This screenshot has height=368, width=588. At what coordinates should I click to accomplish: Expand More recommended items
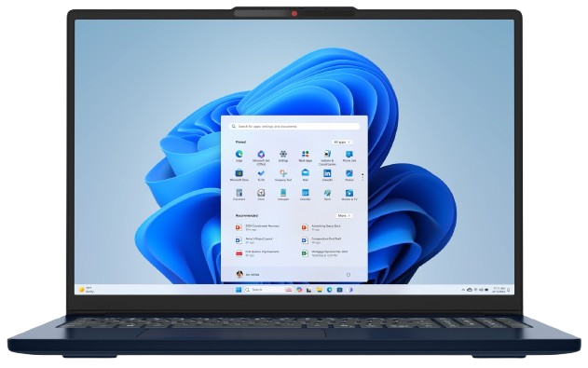(344, 216)
